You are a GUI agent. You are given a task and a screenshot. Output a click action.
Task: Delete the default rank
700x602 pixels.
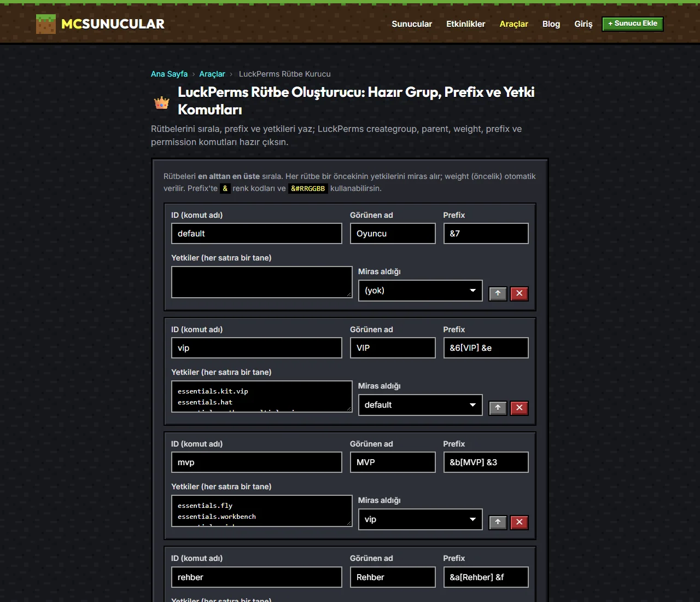click(x=520, y=293)
